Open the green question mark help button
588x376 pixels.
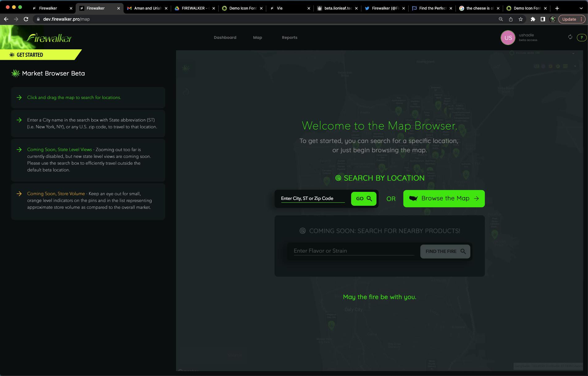582,37
